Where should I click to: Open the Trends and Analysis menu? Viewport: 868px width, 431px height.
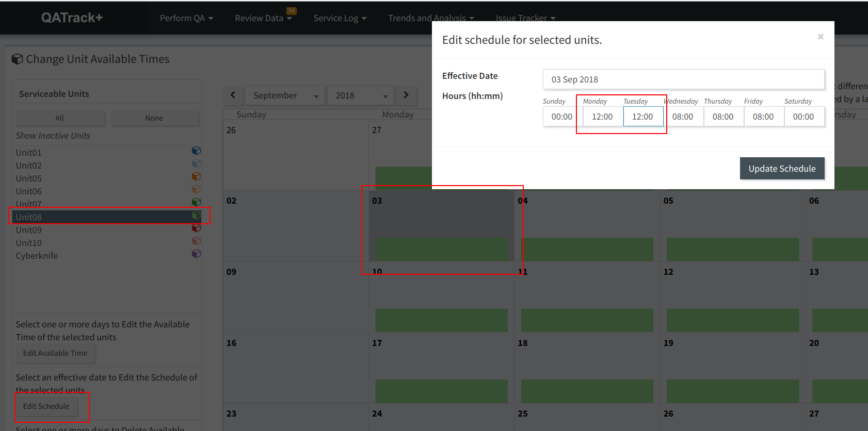tap(431, 18)
